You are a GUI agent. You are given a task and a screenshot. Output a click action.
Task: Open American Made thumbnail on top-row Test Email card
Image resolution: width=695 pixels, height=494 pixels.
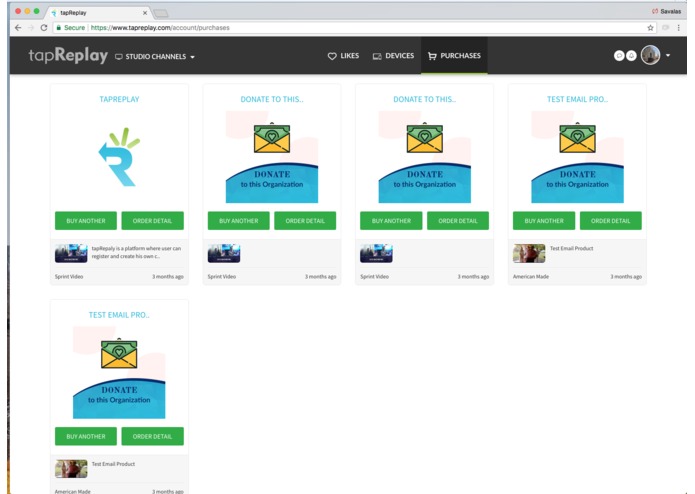(x=529, y=253)
